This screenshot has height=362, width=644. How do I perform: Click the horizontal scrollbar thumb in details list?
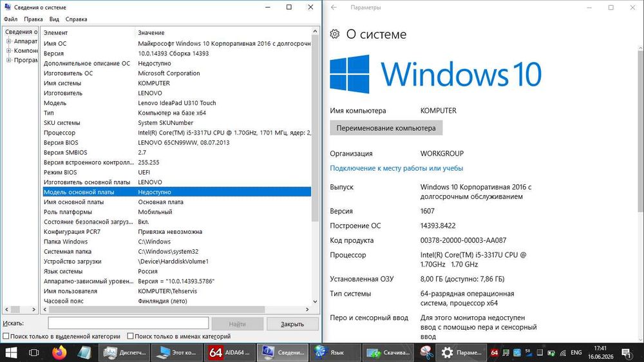point(156,309)
